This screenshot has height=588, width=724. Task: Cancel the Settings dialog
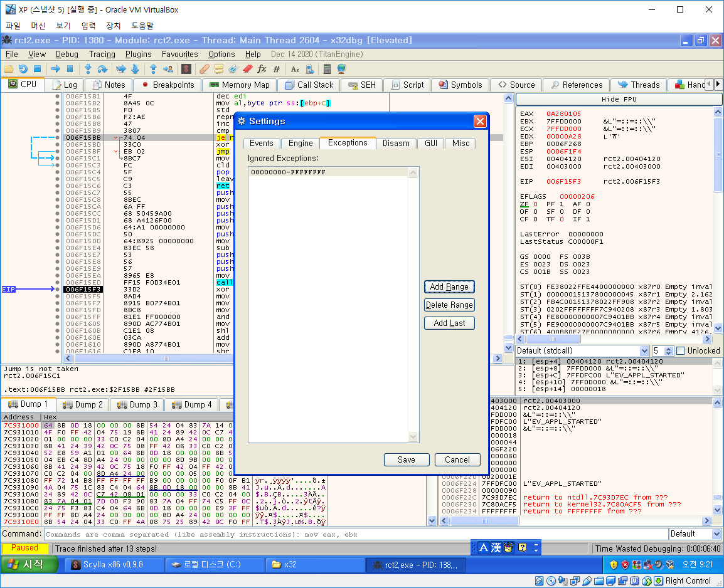[x=457, y=459]
